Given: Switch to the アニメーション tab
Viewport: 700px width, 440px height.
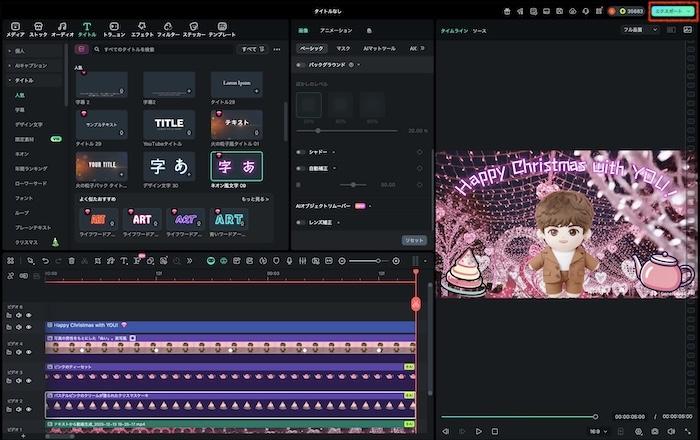Looking at the screenshot, I should click(336, 30).
